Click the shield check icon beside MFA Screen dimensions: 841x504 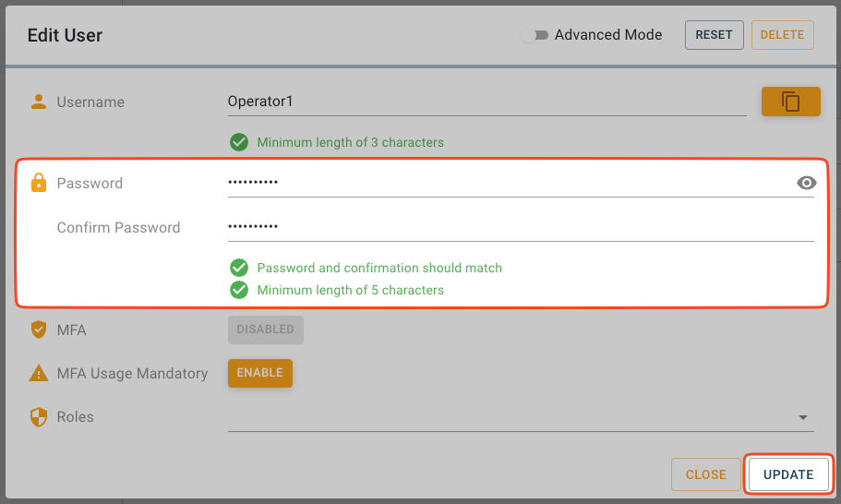coord(39,330)
